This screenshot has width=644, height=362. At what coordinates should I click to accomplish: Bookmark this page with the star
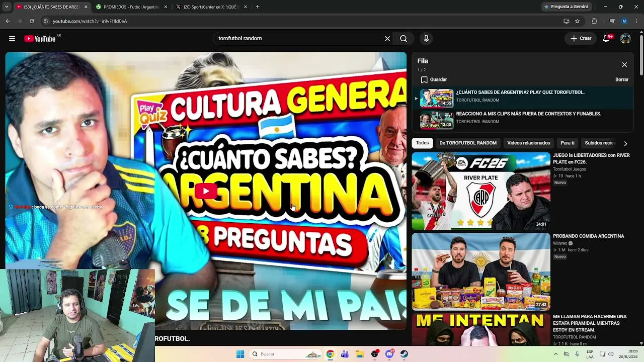[577, 21]
